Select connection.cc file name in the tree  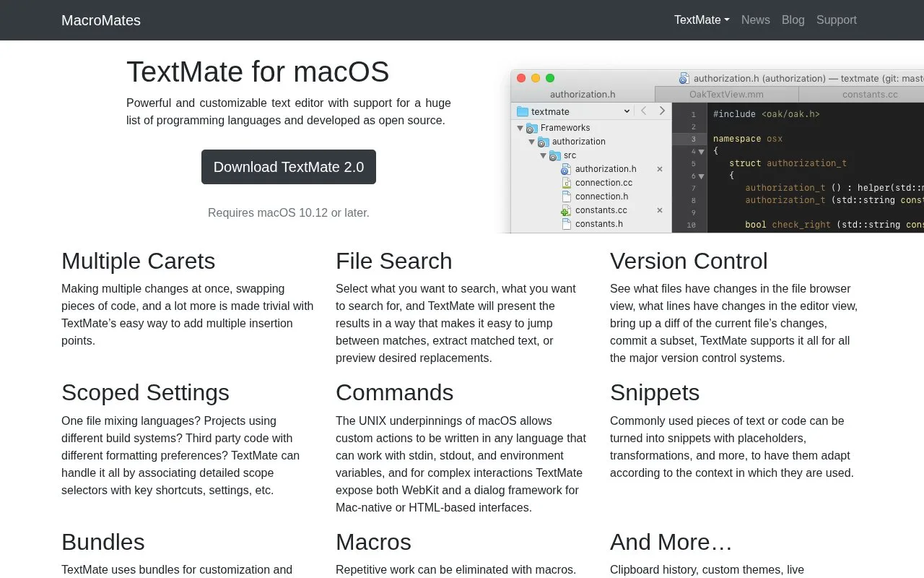coord(603,183)
